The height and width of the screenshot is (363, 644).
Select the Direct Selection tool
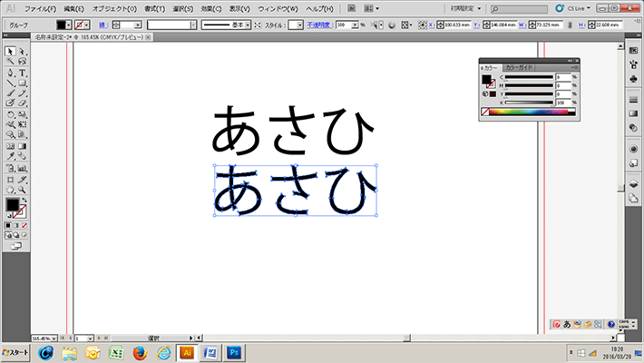tap(23, 52)
